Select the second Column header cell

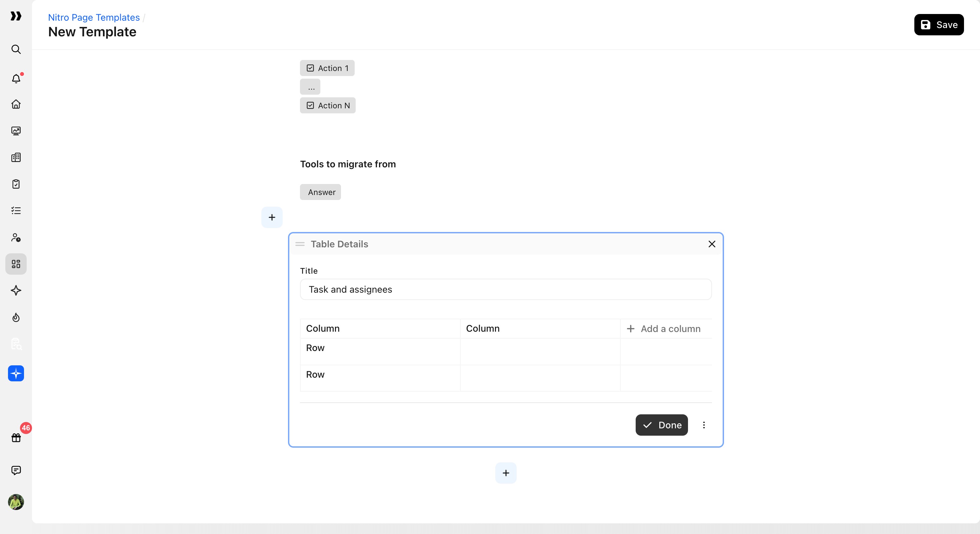(x=540, y=329)
